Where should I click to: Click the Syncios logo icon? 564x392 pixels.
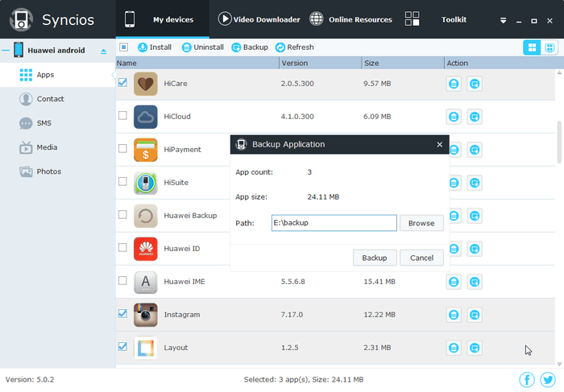tap(21, 19)
